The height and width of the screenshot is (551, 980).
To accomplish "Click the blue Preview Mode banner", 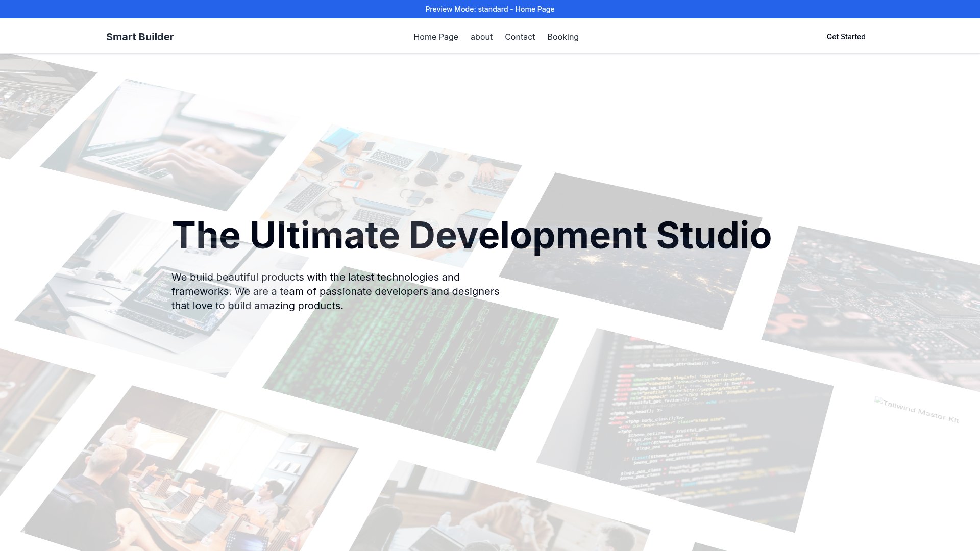I will 489,9.
